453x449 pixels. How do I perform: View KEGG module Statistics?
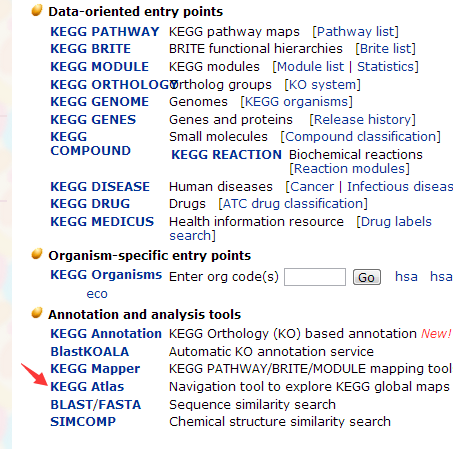pos(385,67)
